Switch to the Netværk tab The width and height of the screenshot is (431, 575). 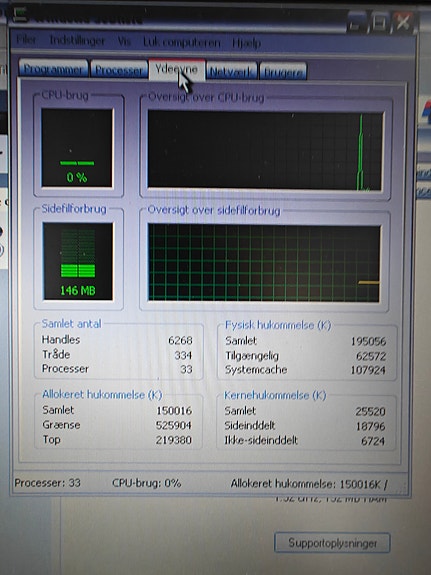(x=231, y=71)
